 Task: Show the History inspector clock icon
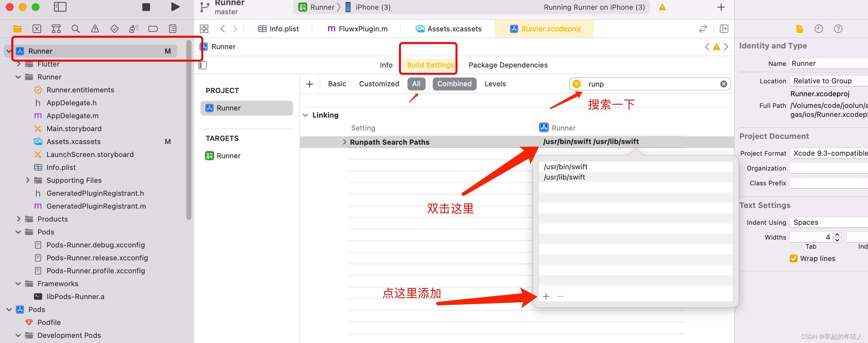[x=819, y=29]
